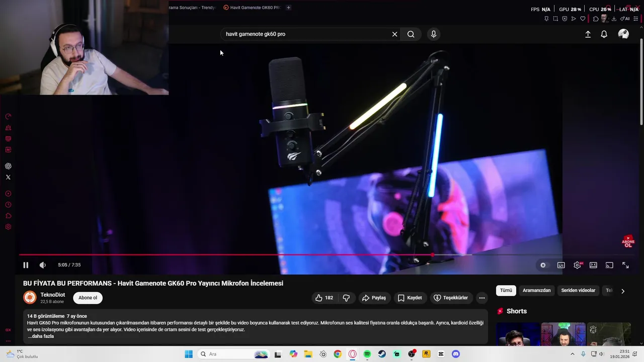644x362 pixels.
Task: Open Spotify from the taskbar
Action: pos(367,354)
